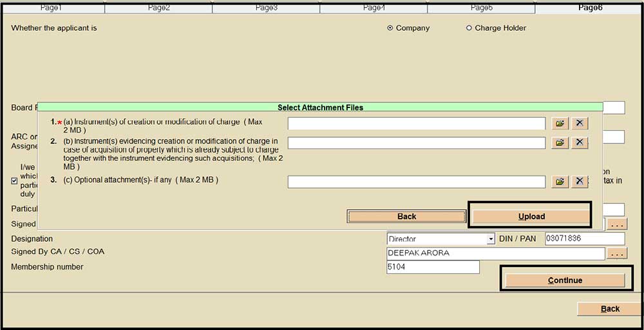Clear optional attachment 3 with X icon
The height and width of the screenshot is (330, 644).
pyautogui.click(x=580, y=182)
